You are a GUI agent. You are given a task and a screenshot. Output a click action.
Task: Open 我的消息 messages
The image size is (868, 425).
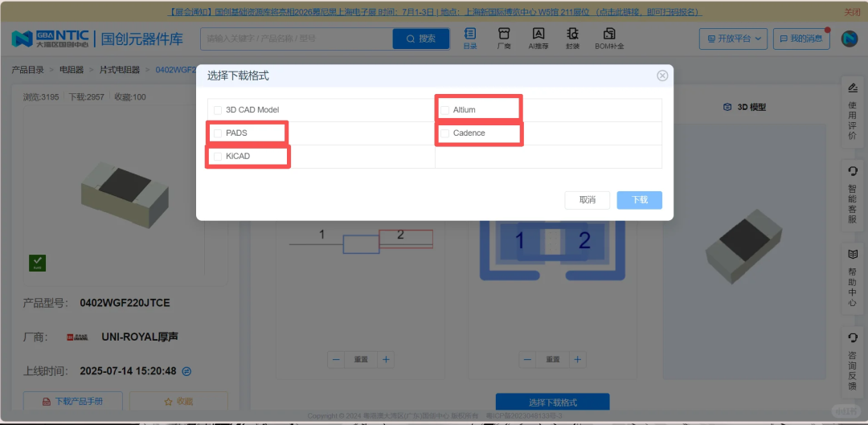(x=801, y=39)
